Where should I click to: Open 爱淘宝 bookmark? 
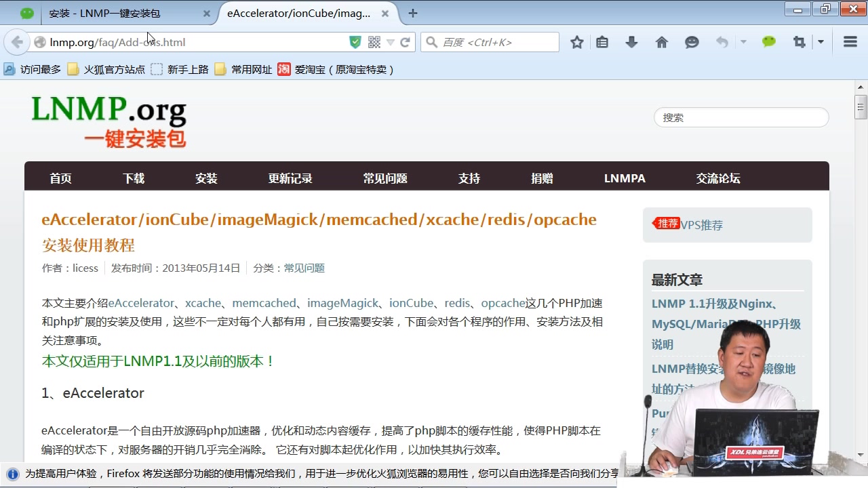[x=336, y=69]
